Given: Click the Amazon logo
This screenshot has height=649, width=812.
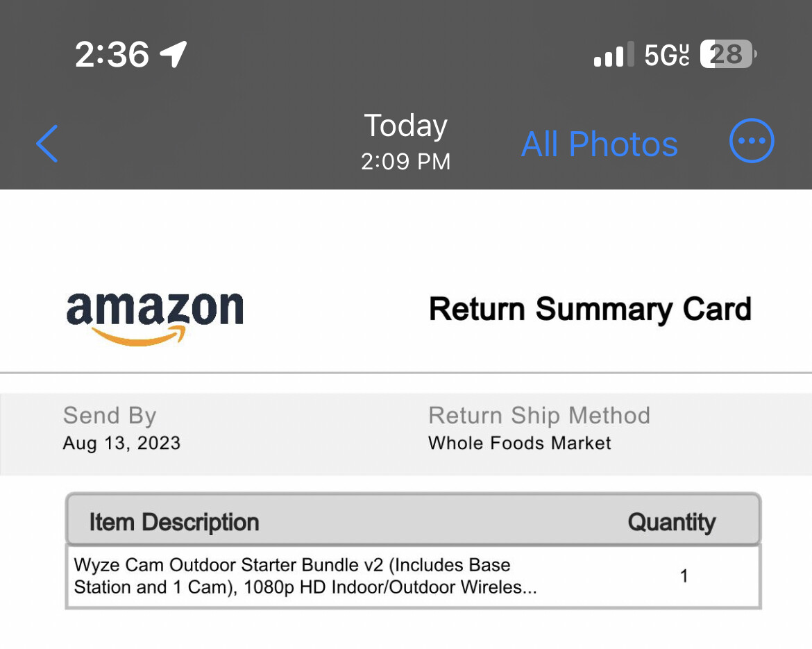Looking at the screenshot, I should pos(155,310).
